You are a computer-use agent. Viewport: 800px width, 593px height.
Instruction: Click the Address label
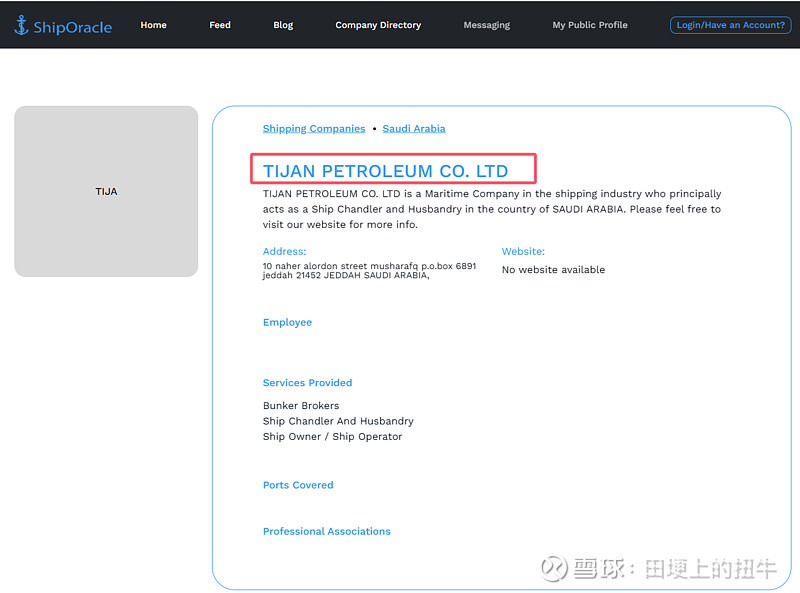tap(285, 252)
